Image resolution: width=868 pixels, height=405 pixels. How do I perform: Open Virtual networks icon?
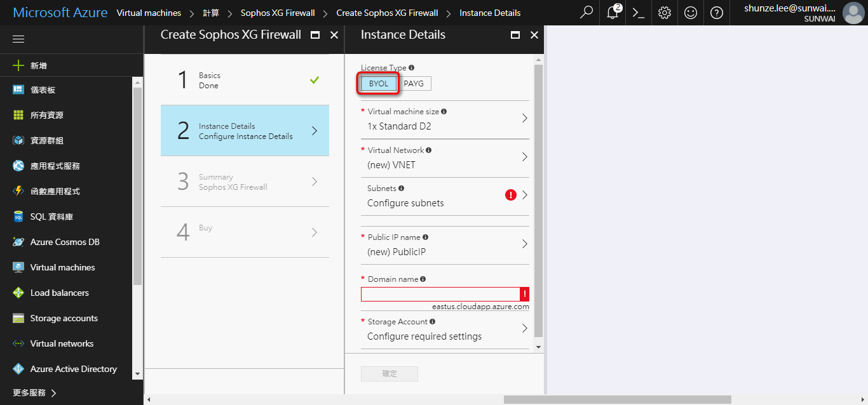click(18, 343)
